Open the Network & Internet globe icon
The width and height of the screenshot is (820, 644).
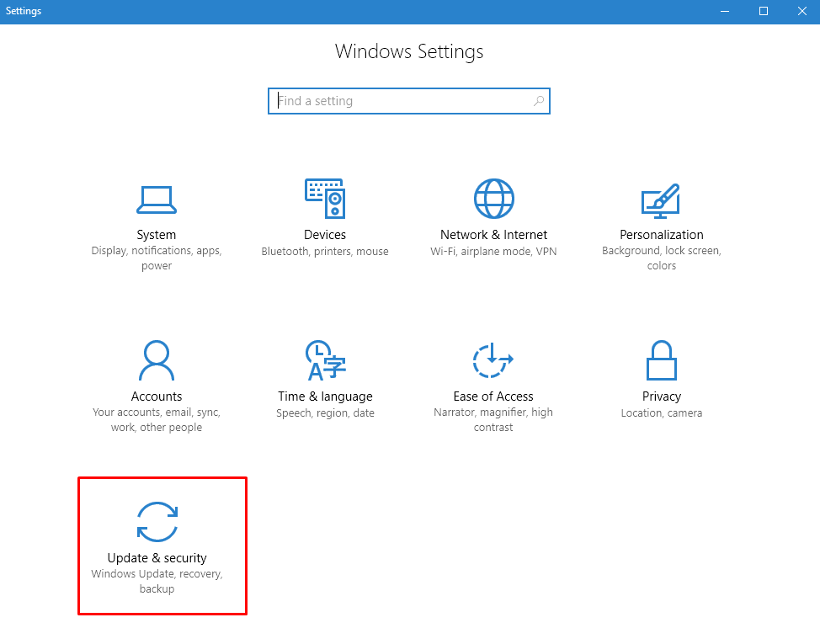(x=493, y=199)
